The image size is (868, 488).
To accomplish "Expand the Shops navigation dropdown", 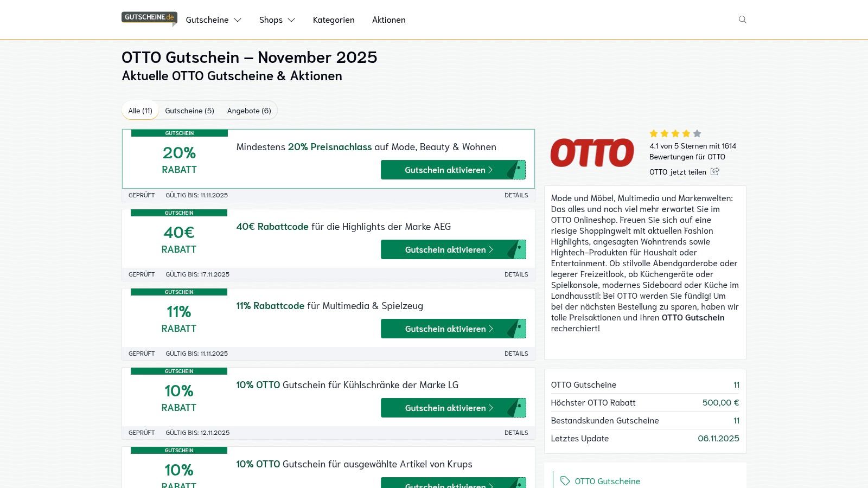I will (277, 20).
